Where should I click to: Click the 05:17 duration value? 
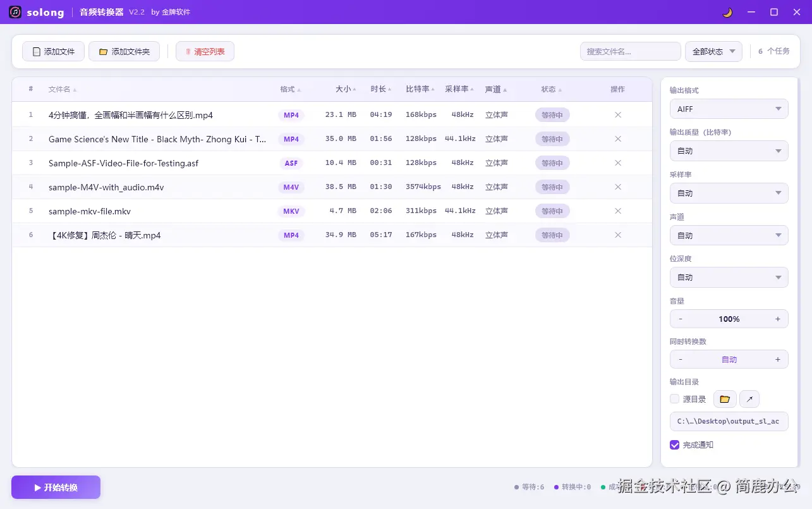click(x=381, y=235)
